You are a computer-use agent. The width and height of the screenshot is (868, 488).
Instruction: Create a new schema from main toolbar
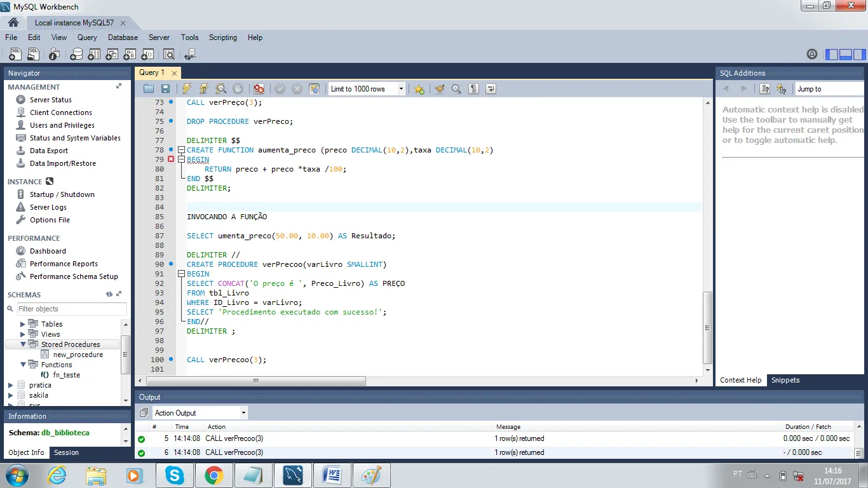pos(76,55)
